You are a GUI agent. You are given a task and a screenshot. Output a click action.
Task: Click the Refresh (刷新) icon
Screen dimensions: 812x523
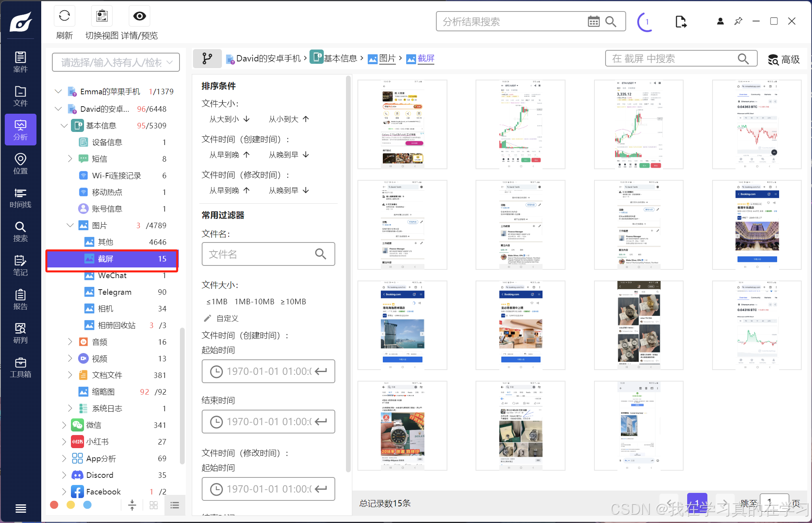pyautogui.click(x=64, y=16)
